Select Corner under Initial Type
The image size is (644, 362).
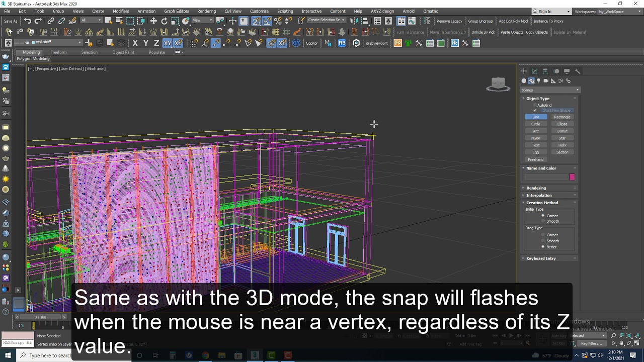(x=543, y=216)
